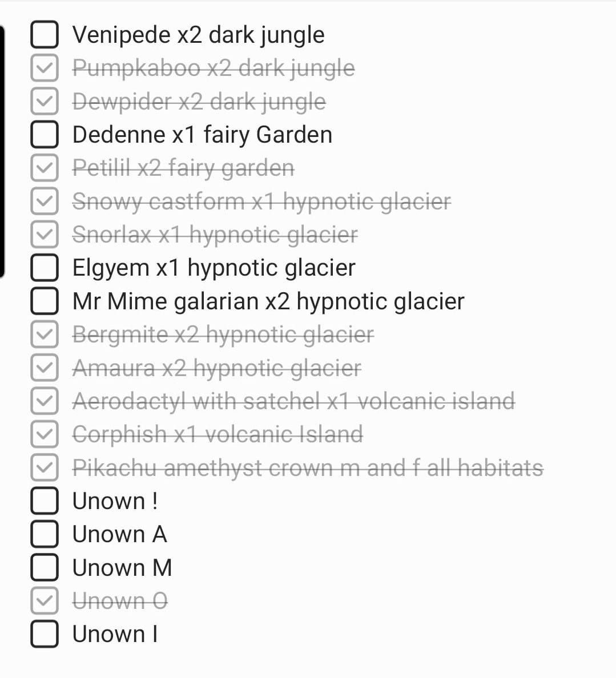The width and height of the screenshot is (616, 678).
Task: Uncheck the Petilil x2 fairy garden box
Action: (x=44, y=167)
